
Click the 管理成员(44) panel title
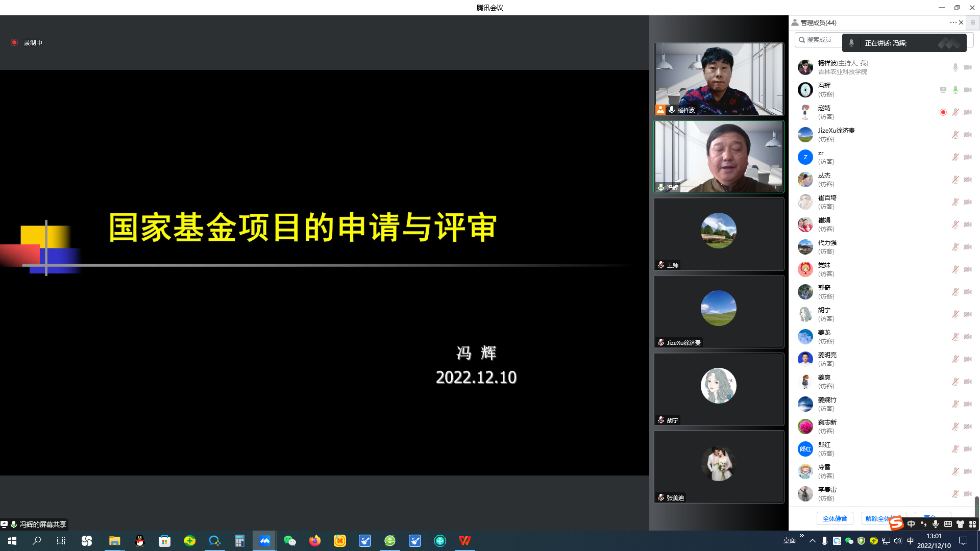tap(818, 22)
